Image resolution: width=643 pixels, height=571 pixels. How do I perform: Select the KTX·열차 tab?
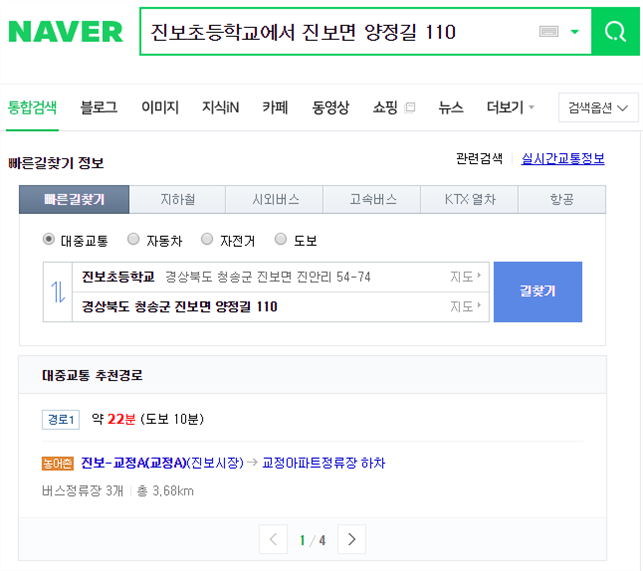470,199
